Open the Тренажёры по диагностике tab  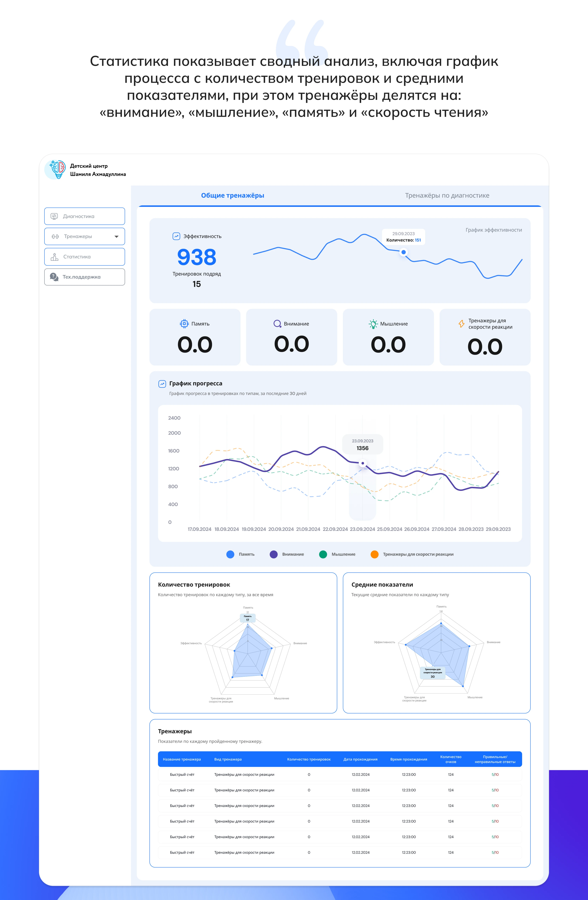point(447,196)
